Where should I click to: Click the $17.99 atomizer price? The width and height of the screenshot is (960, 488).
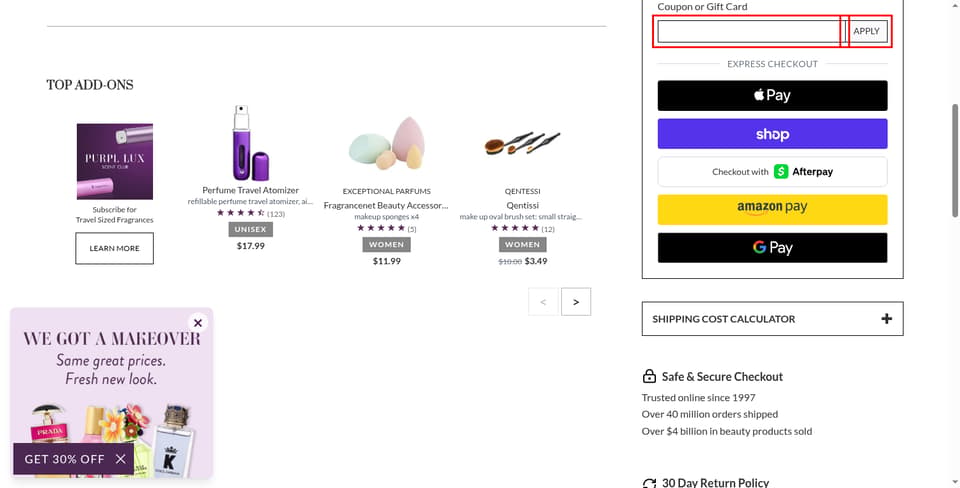click(x=250, y=246)
